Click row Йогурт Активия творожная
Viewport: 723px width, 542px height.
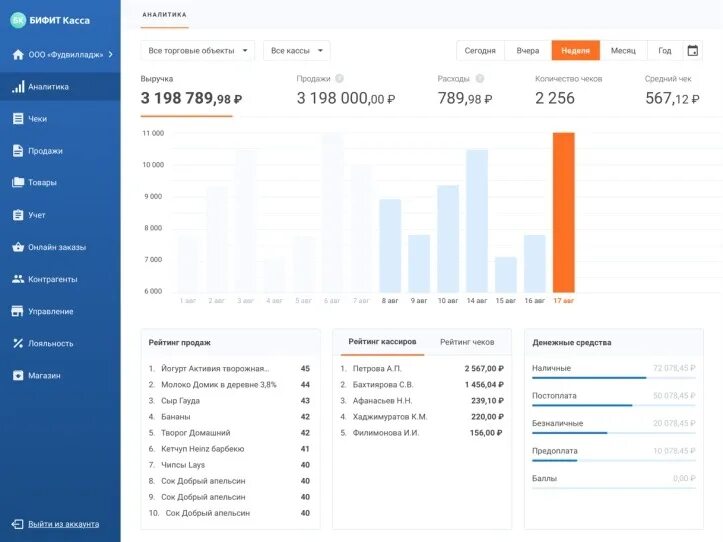pyautogui.click(x=229, y=369)
